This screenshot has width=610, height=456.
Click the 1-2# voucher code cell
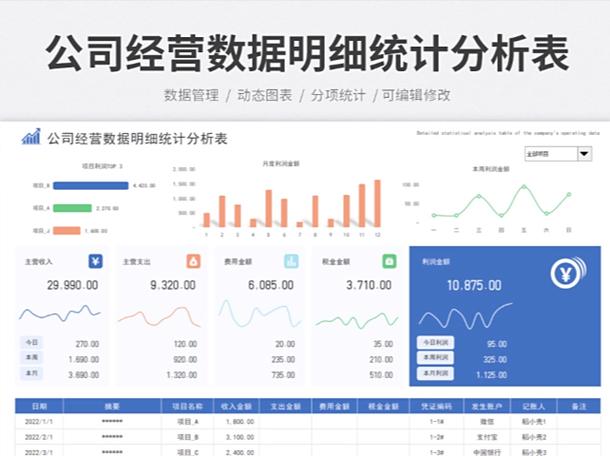pyautogui.click(x=437, y=437)
